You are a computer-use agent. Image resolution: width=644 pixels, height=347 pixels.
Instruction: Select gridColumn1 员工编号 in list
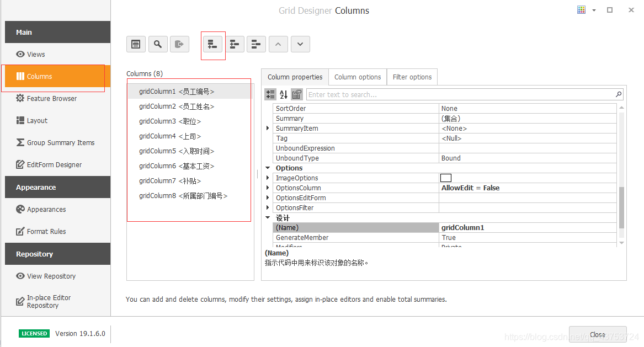coord(189,92)
